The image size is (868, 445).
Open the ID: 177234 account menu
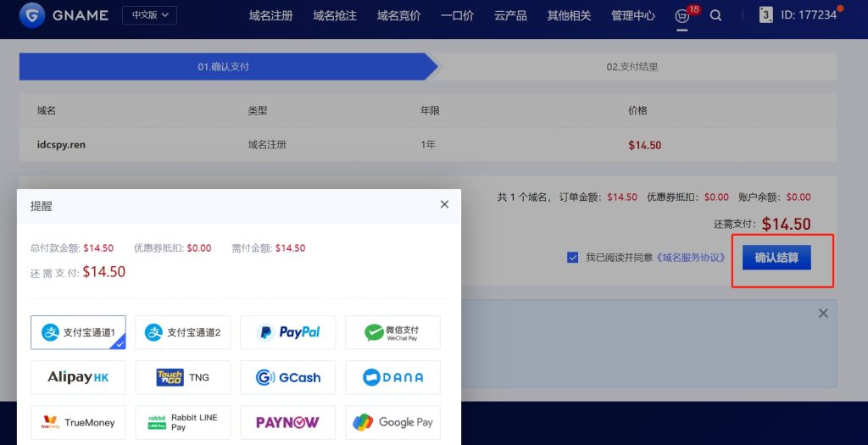pyautogui.click(x=808, y=15)
